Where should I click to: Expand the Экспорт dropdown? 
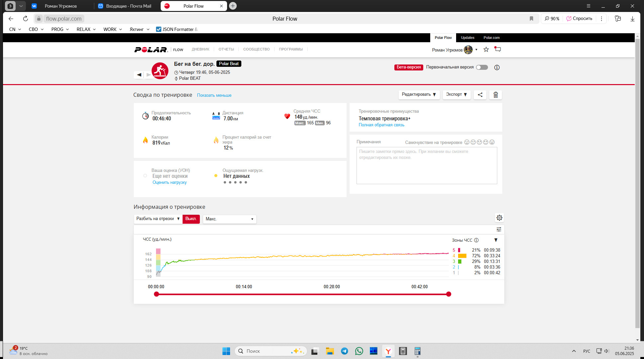[x=456, y=95]
